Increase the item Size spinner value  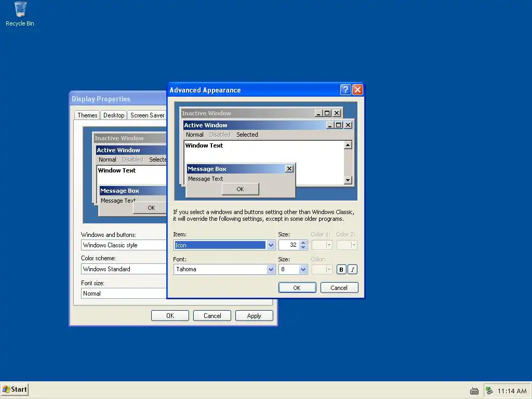click(x=303, y=243)
